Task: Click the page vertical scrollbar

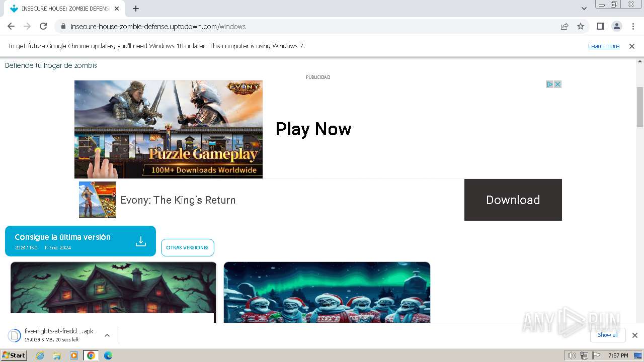Action: [x=640, y=107]
